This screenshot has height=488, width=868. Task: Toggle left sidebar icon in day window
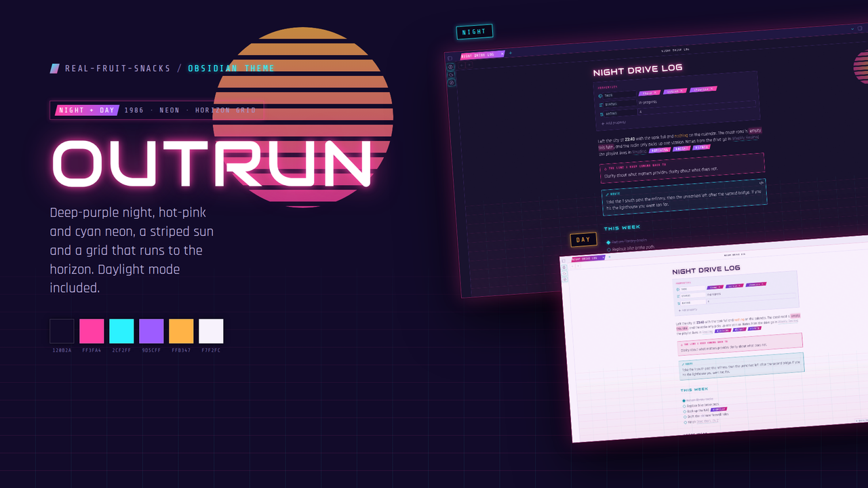coord(564,261)
